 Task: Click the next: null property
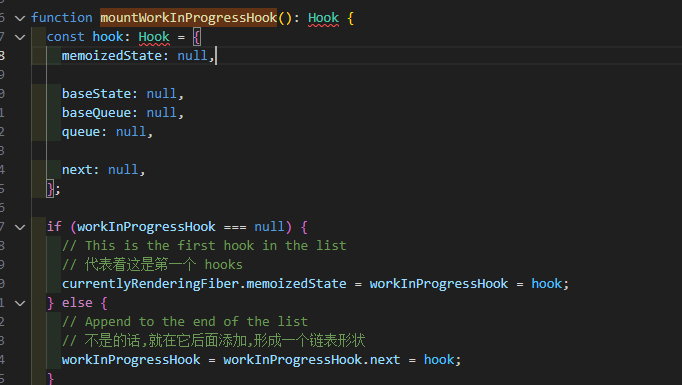pyautogui.click(x=103, y=170)
